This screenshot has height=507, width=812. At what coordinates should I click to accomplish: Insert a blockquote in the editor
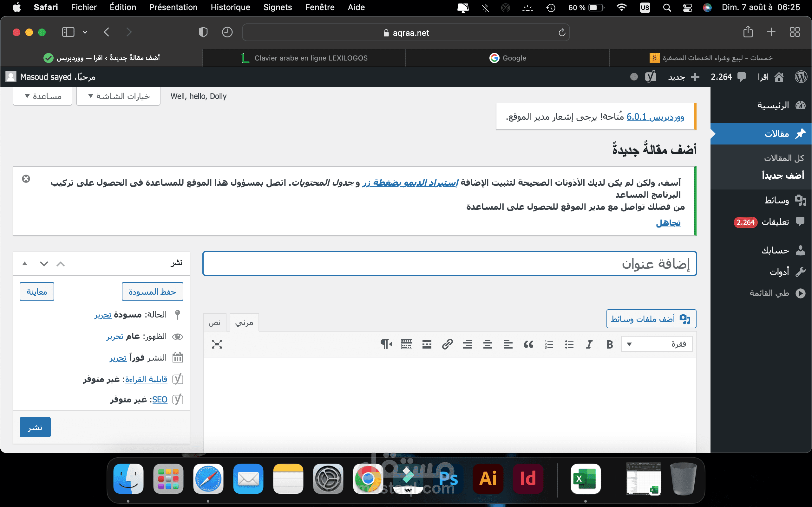coord(528,344)
